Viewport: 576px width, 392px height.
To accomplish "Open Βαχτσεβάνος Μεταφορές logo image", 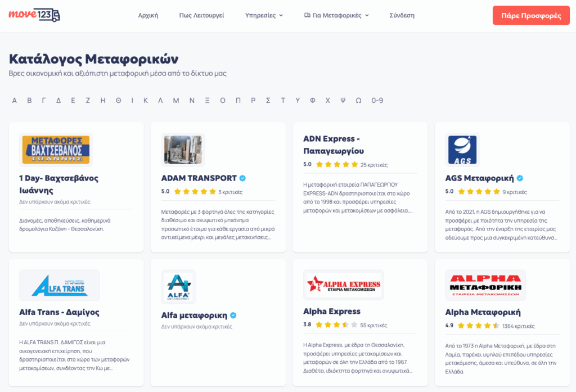I will 56,150.
